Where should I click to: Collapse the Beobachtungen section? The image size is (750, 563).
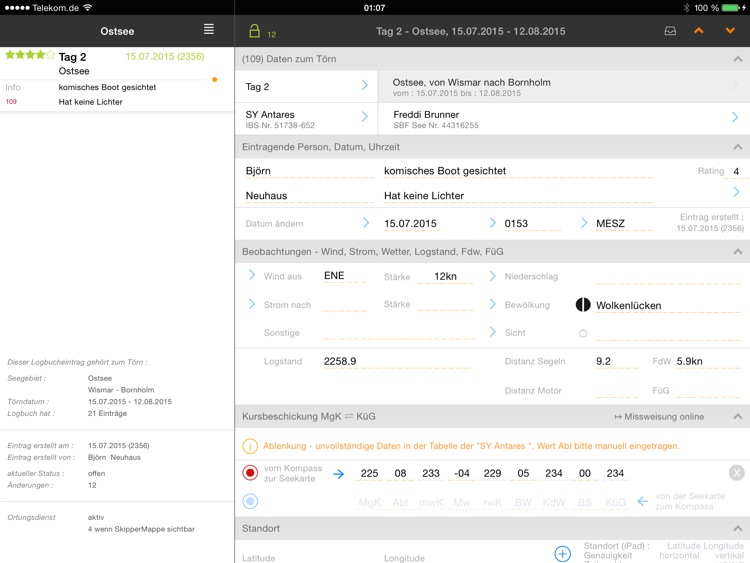point(738,252)
